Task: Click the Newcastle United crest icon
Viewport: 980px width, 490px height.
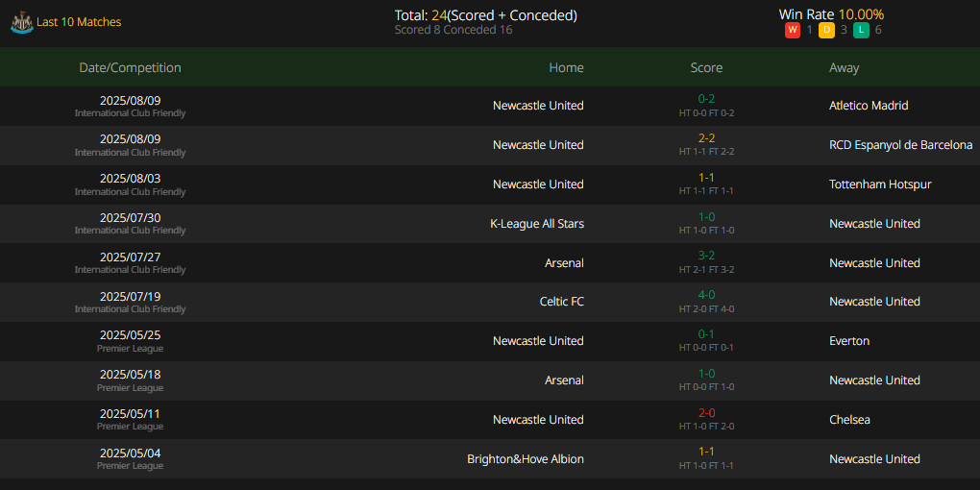Action: [x=21, y=22]
